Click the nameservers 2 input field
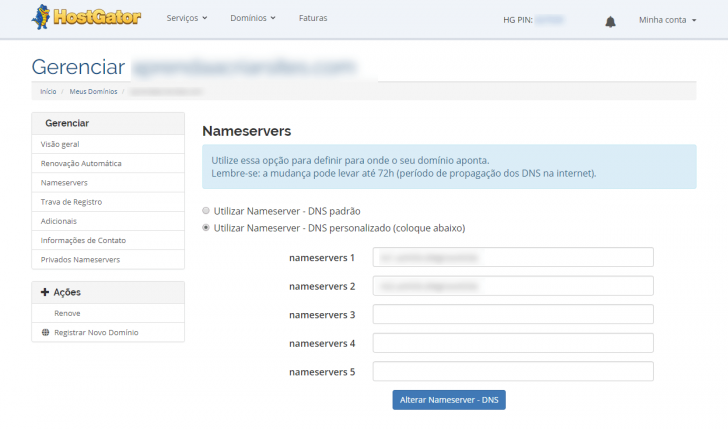 513,286
